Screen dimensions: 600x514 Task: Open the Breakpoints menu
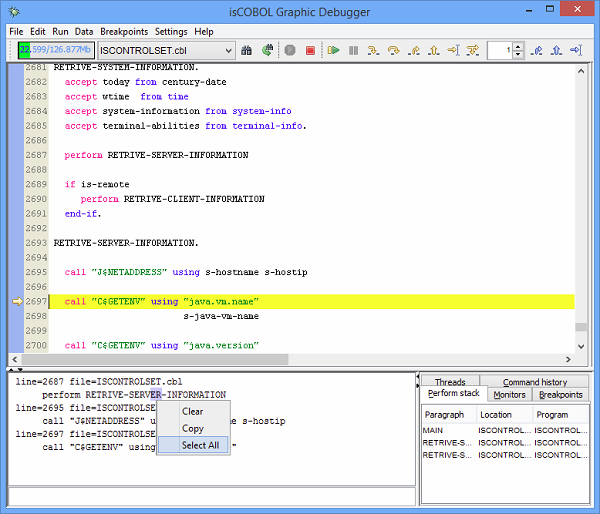(x=124, y=31)
